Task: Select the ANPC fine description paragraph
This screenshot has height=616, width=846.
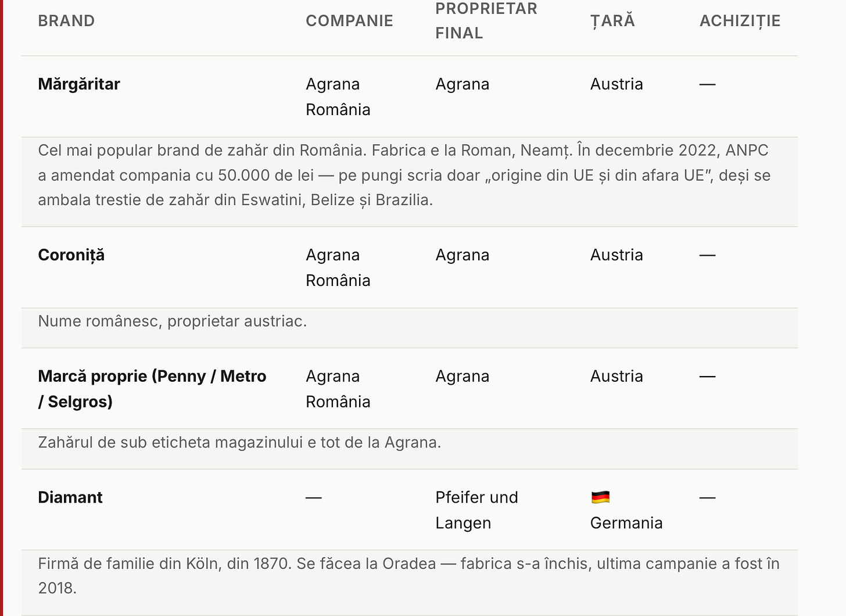Action: [x=404, y=175]
